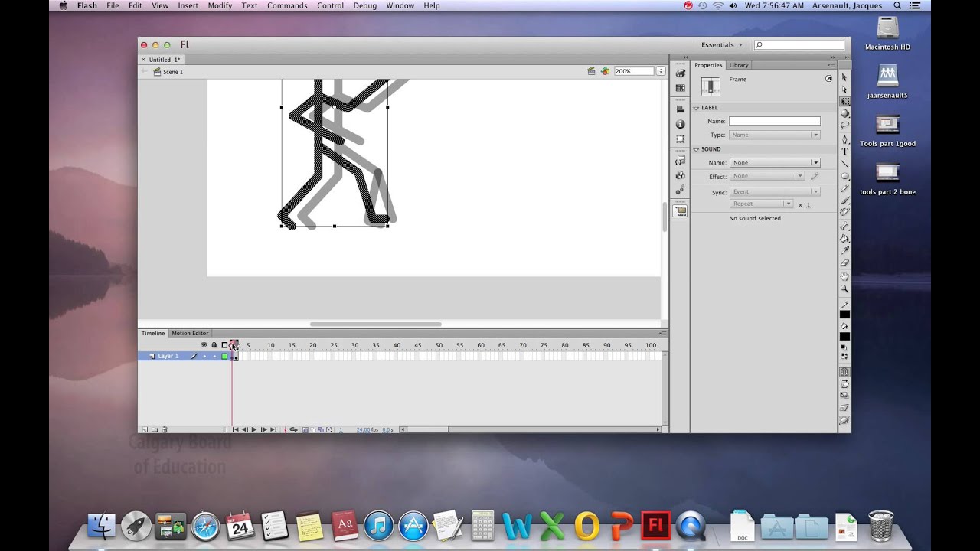980x551 pixels.
Task: Add a new layer folder
Action: pyautogui.click(x=154, y=430)
